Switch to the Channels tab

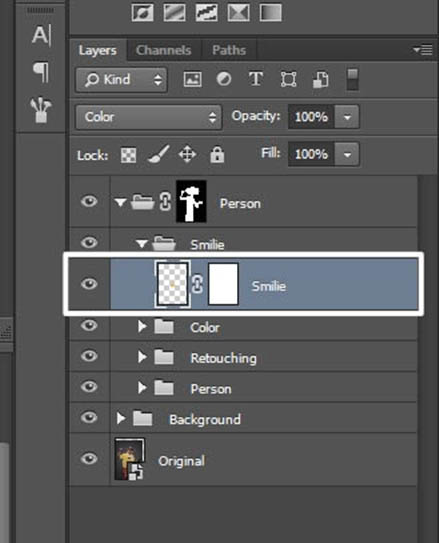click(x=163, y=50)
